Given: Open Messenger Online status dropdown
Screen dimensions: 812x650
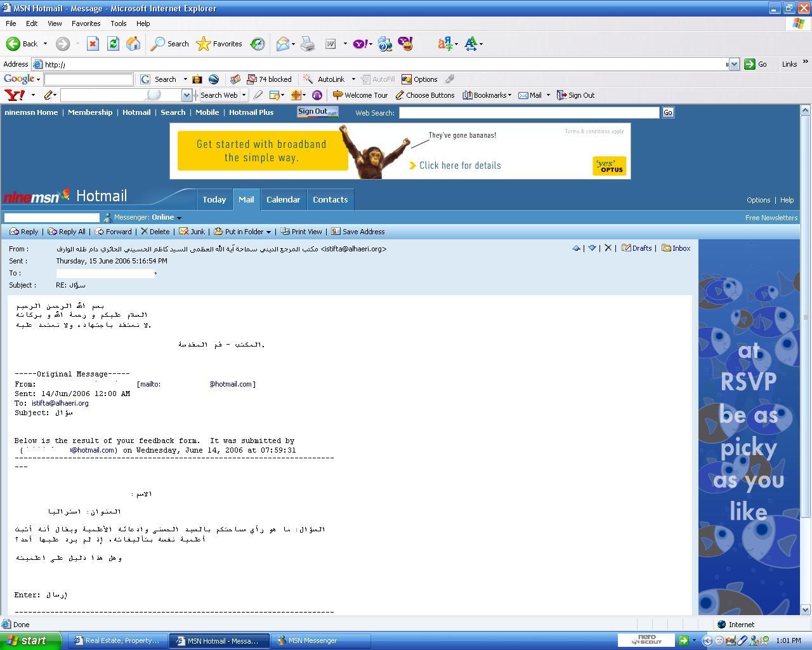Looking at the screenshot, I should pos(179,218).
